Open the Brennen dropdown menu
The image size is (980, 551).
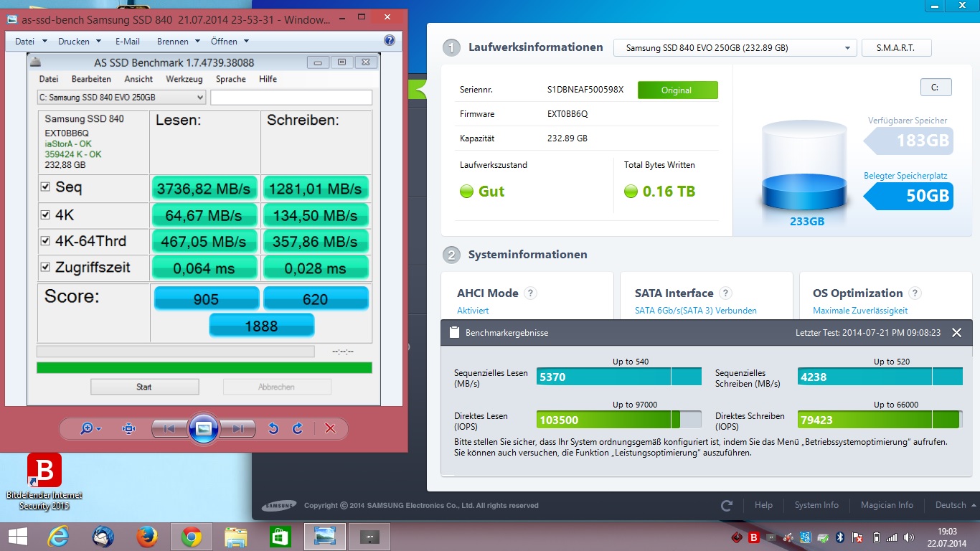click(179, 42)
